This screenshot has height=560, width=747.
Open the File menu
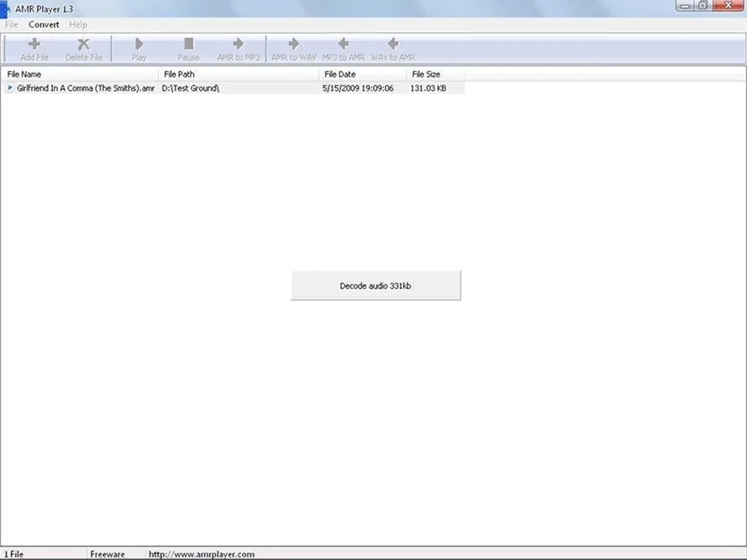tap(12, 24)
